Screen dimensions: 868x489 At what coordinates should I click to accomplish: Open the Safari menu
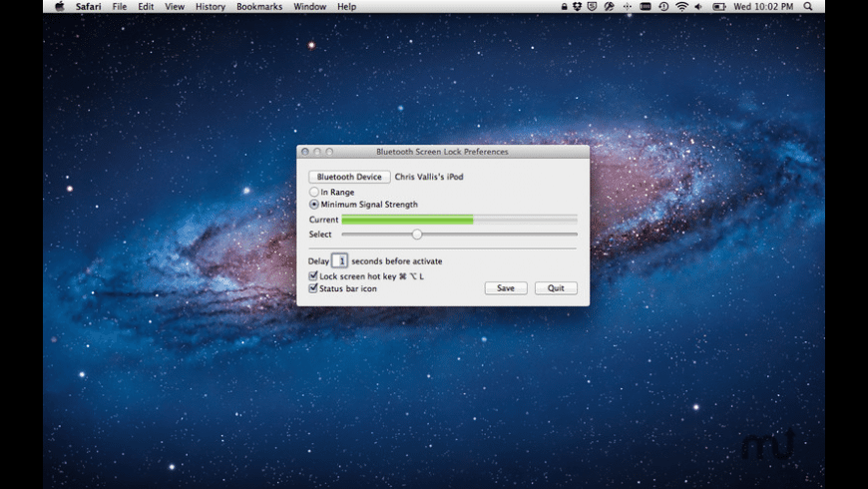pyautogui.click(x=88, y=7)
